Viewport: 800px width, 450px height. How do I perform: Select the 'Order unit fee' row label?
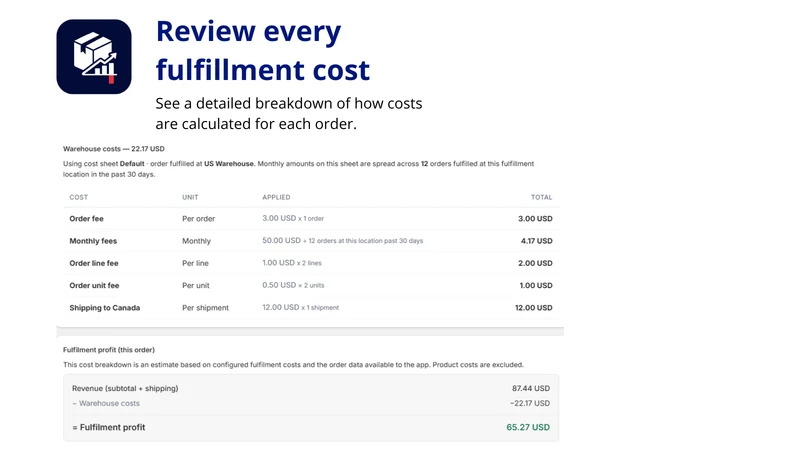(x=94, y=286)
